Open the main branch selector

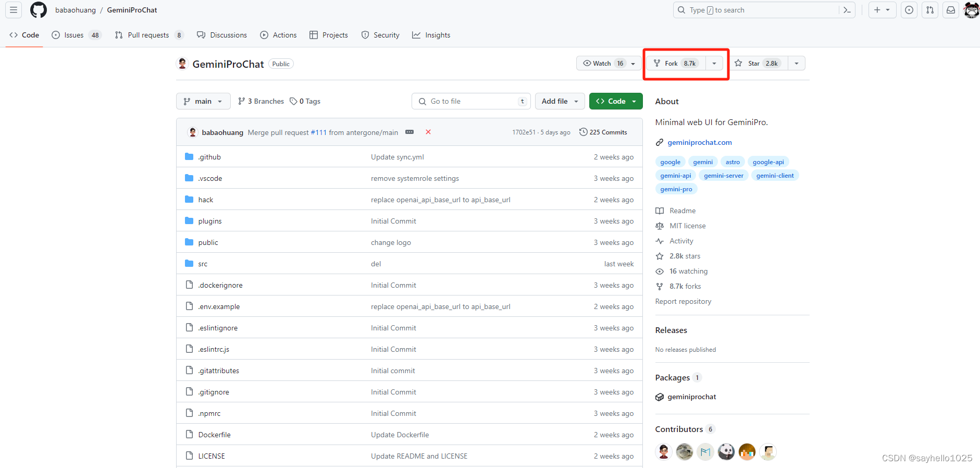pos(203,101)
